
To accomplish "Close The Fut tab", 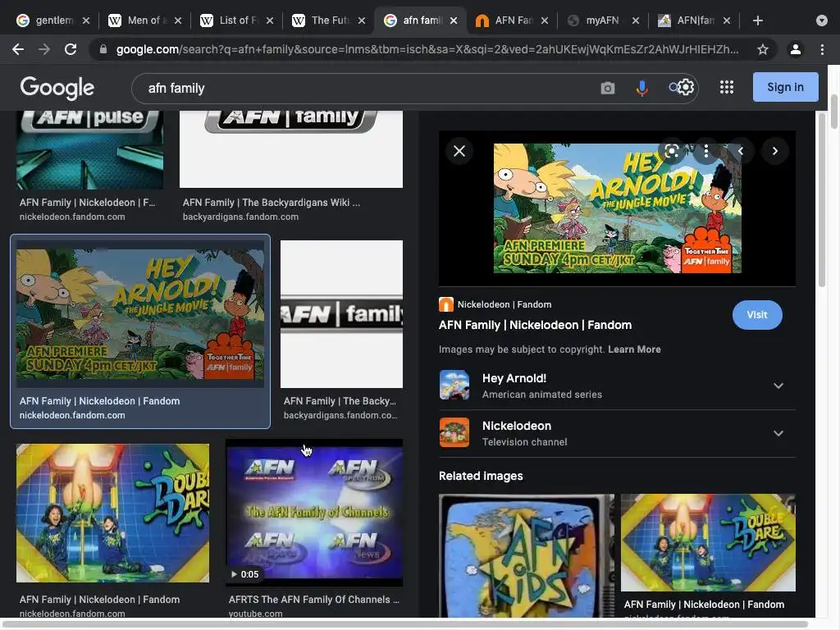I will (362, 21).
